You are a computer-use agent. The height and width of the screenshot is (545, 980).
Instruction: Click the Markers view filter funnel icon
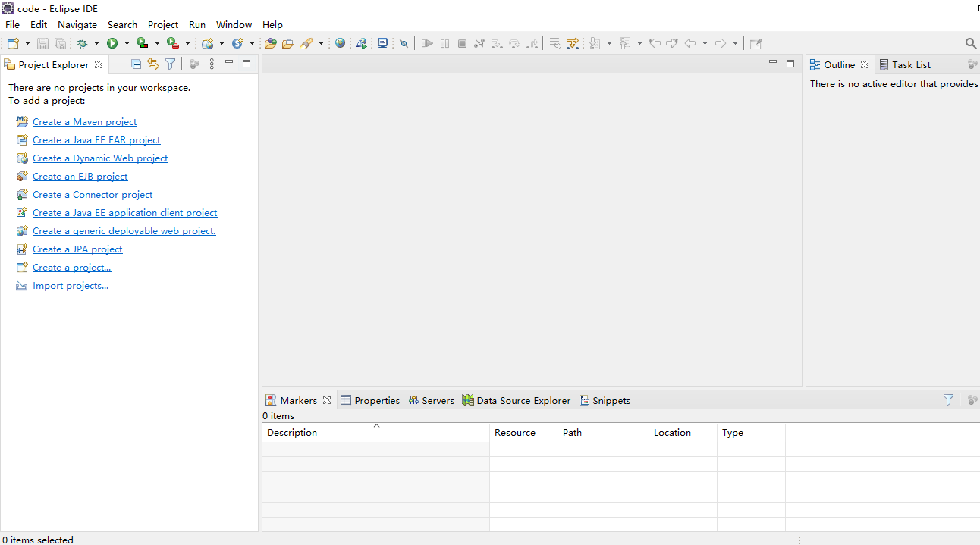click(948, 399)
